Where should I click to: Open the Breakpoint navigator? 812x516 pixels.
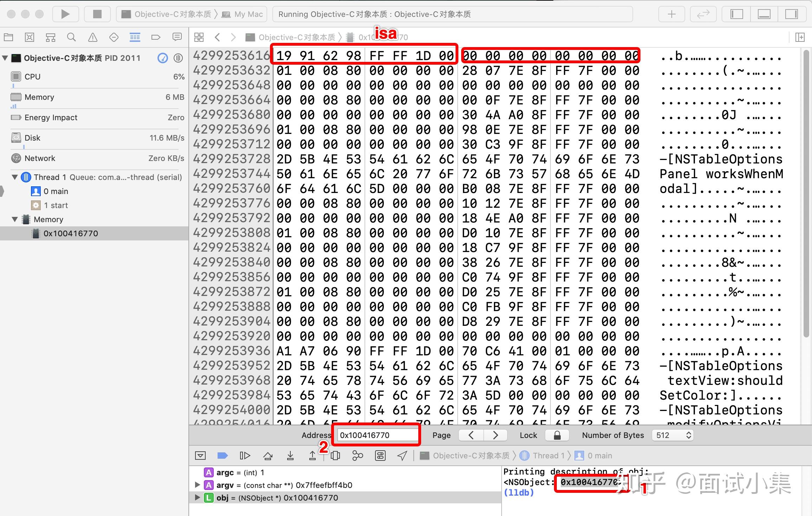point(156,37)
